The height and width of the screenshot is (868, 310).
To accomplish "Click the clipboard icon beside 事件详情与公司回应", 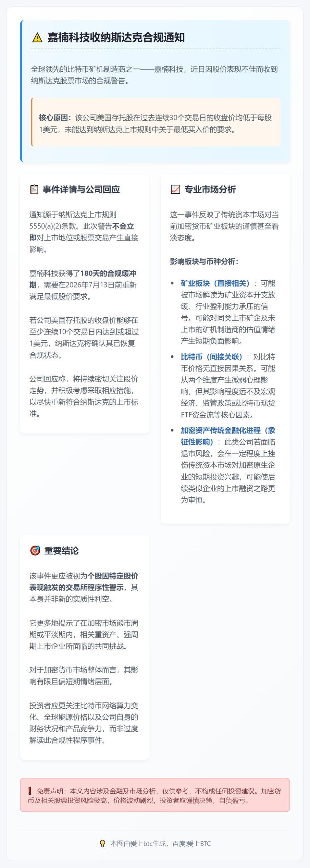I will (34, 189).
